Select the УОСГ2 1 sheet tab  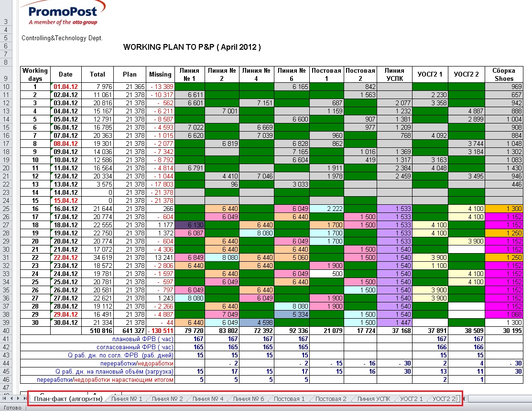tap(412, 399)
